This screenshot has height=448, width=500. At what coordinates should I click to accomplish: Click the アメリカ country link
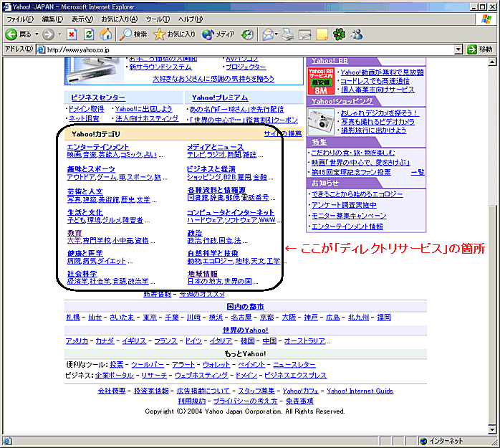pos(77,341)
